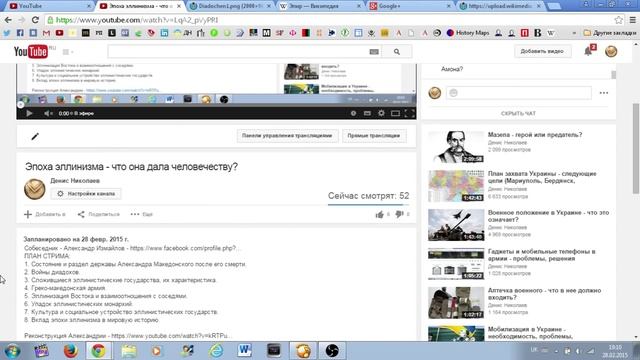Open "Аптечка военного" video thumbnail
The width and height of the screenshot is (640, 360).
click(456, 303)
